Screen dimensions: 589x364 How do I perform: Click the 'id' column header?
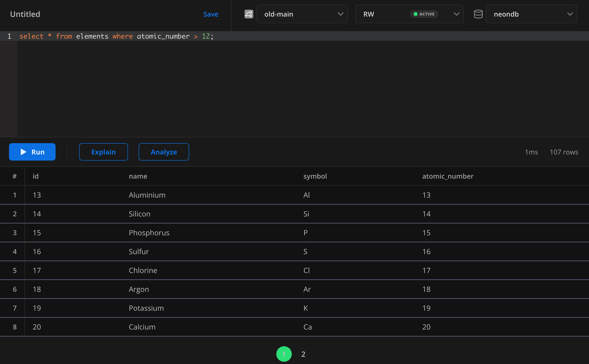pyautogui.click(x=36, y=176)
